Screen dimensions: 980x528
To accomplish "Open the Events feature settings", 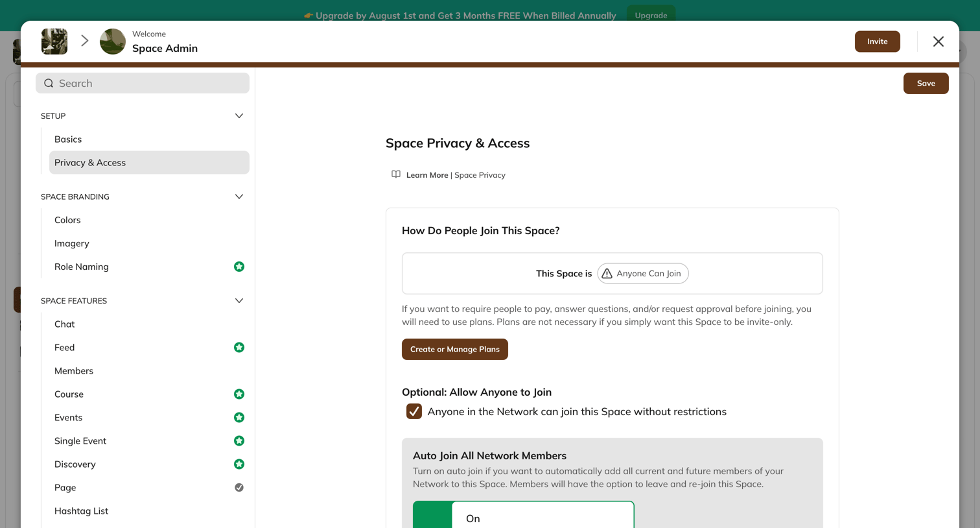I will click(149, 418).
